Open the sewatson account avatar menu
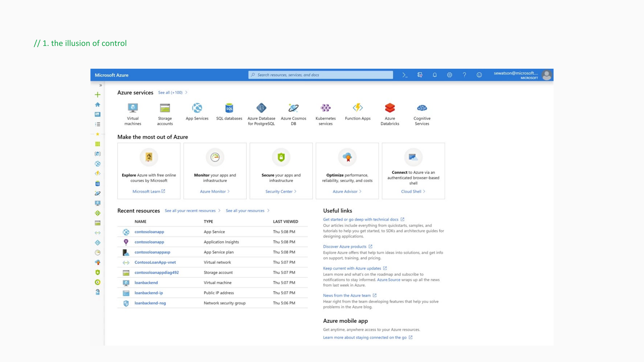644x362 pixels. (x=547, y=75)
